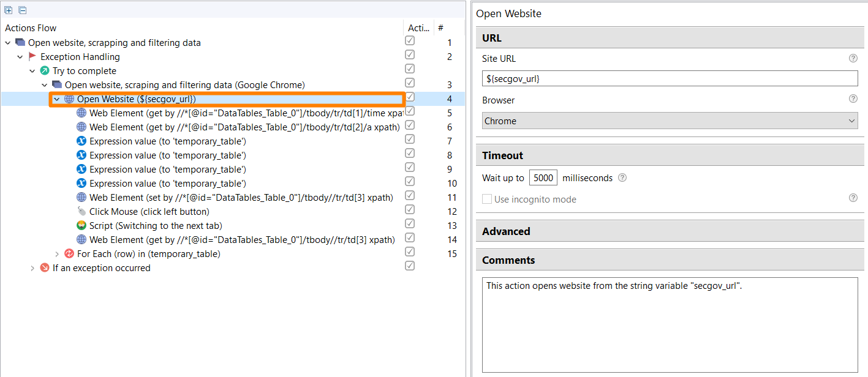
Task: Click the expand all icon above Actions Flow
Action: [x=9, y=10]
